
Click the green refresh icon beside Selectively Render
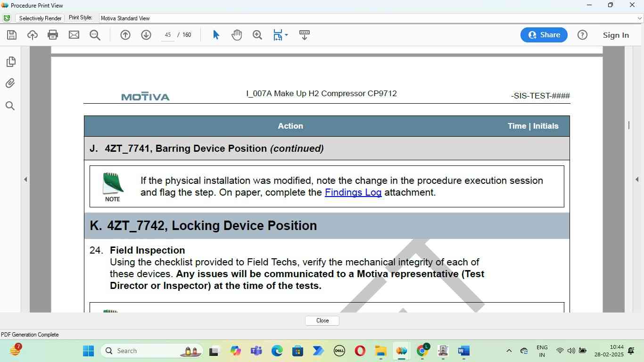7,18
